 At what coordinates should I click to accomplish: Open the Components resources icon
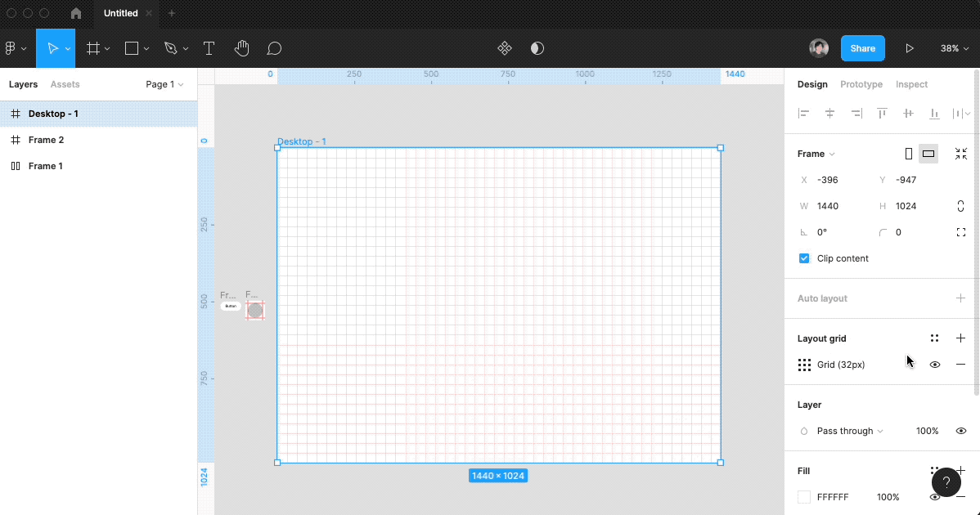pos(505,48)
